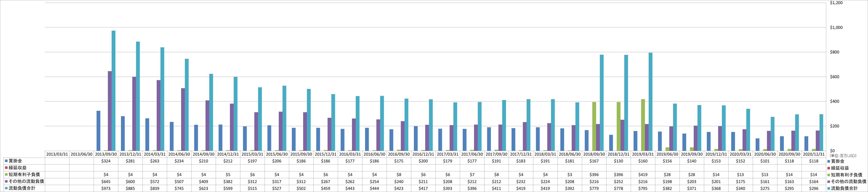Screen dimensions: 868x192
Task: Select the $973 cell in 流動負債合計 row
Action: click(106, 188)
